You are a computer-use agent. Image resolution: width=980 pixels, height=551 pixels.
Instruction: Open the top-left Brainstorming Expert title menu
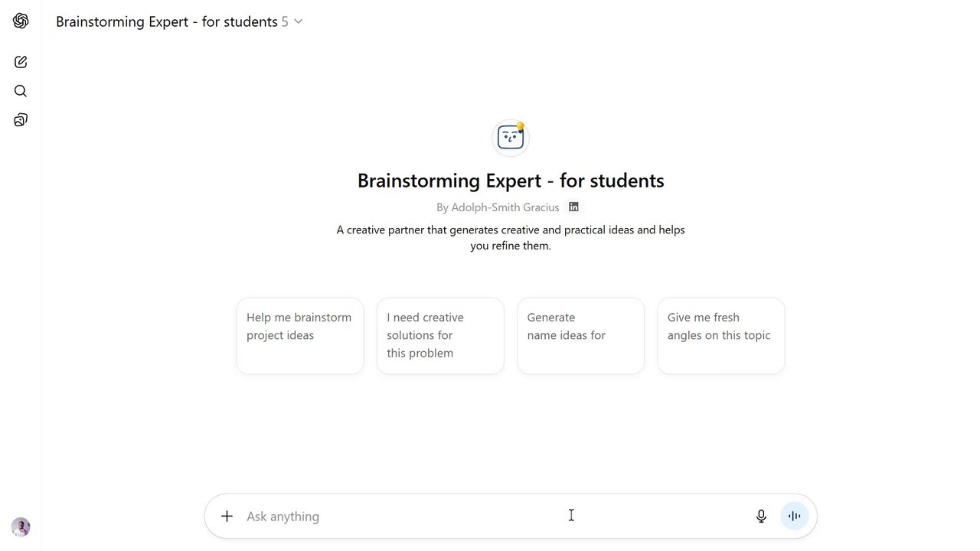[x=166, y=21]
